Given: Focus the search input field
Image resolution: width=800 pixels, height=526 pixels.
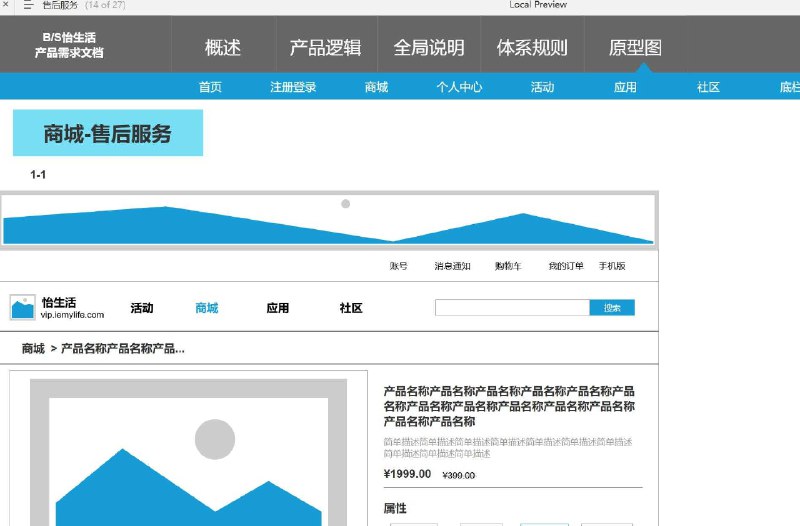Looking at the screenshot, I should tap(512, 308).
